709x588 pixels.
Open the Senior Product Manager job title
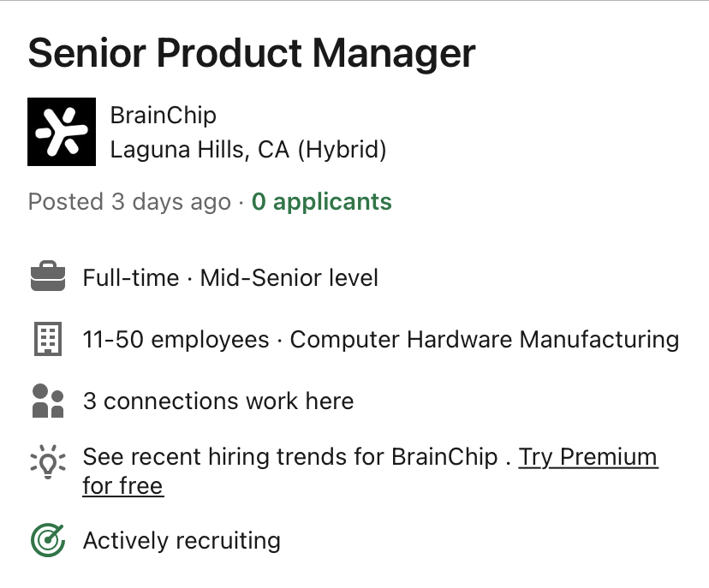point(252,54)
